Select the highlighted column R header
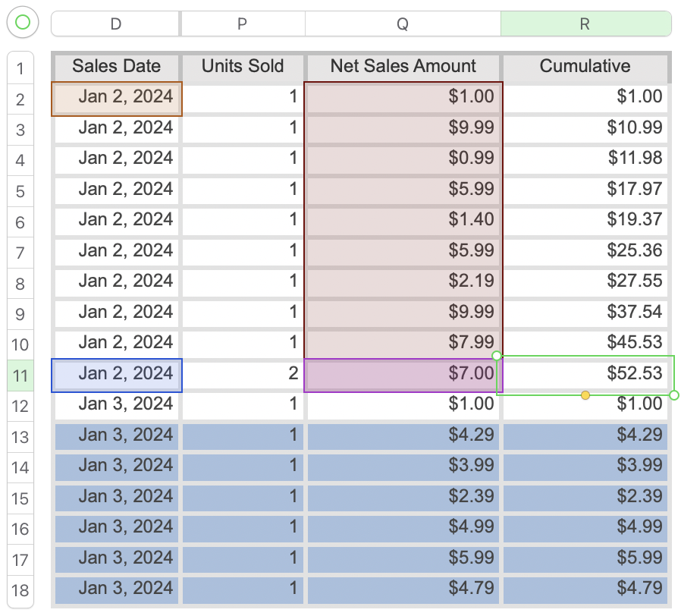Image resolution: width=681 pixels, height=616 pixels. coord(585,24)
